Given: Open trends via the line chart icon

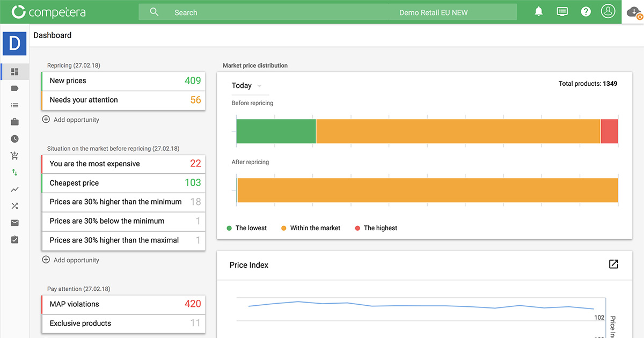Looking at the screenshot, I should (14, 189).
